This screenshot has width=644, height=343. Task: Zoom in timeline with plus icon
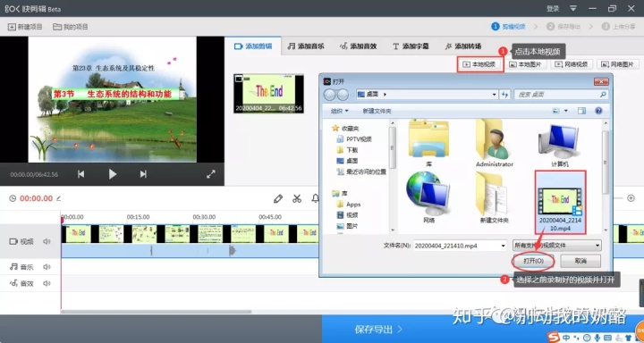(631, 198)
